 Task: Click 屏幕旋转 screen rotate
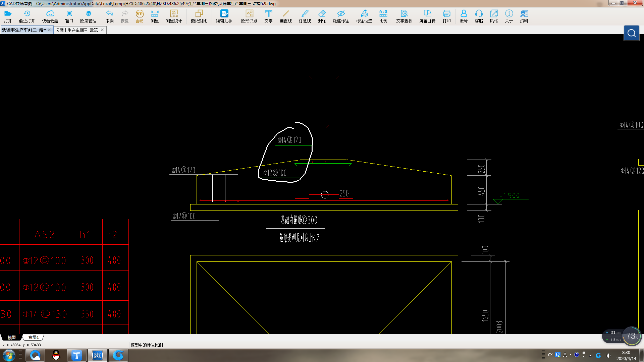427,16
